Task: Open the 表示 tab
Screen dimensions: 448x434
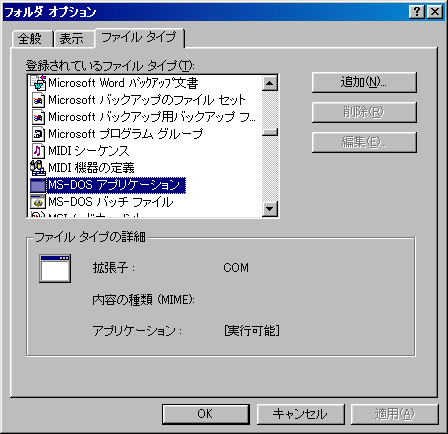Action: (x=72, y=39)
